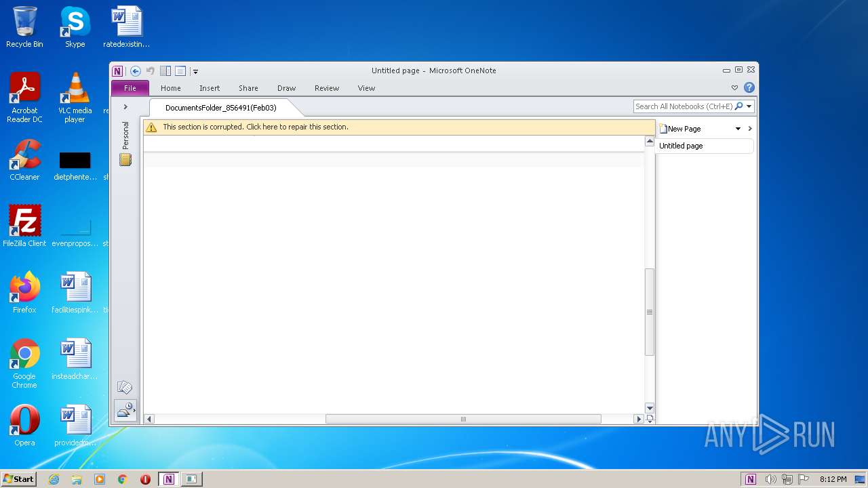Click the Undo button in quick access toolbar

click(x=151, y=71)
